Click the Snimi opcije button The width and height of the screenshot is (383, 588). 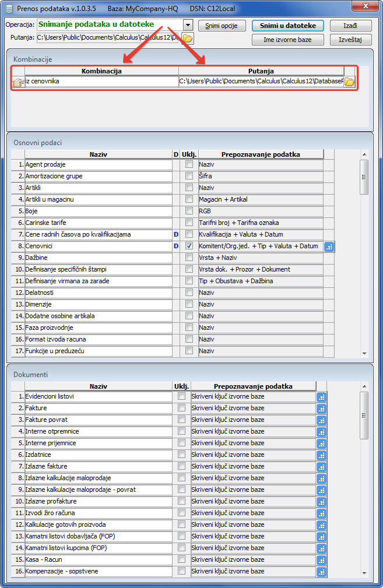(x=222, y=26)
